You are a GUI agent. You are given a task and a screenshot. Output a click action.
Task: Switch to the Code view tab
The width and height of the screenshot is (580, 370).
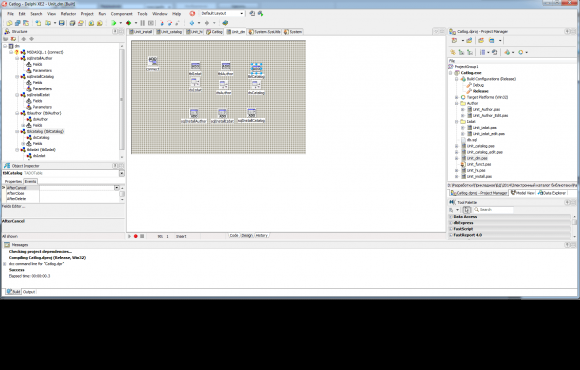(234, 235)
